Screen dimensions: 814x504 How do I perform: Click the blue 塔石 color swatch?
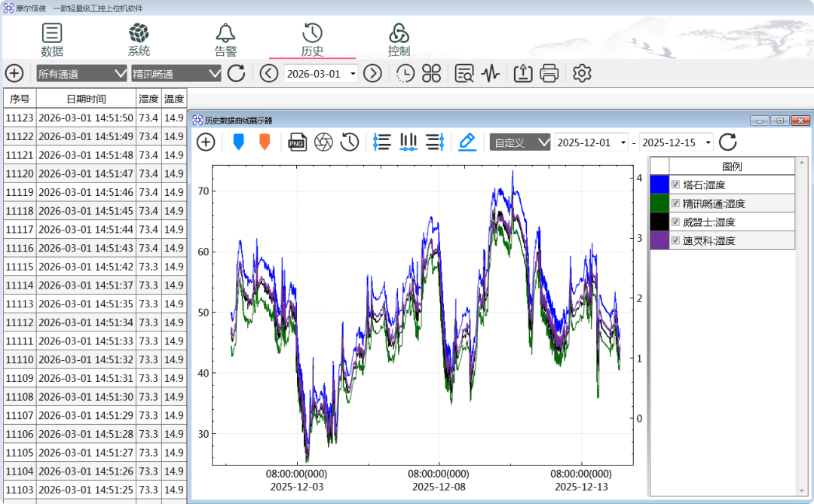[659, 185]
